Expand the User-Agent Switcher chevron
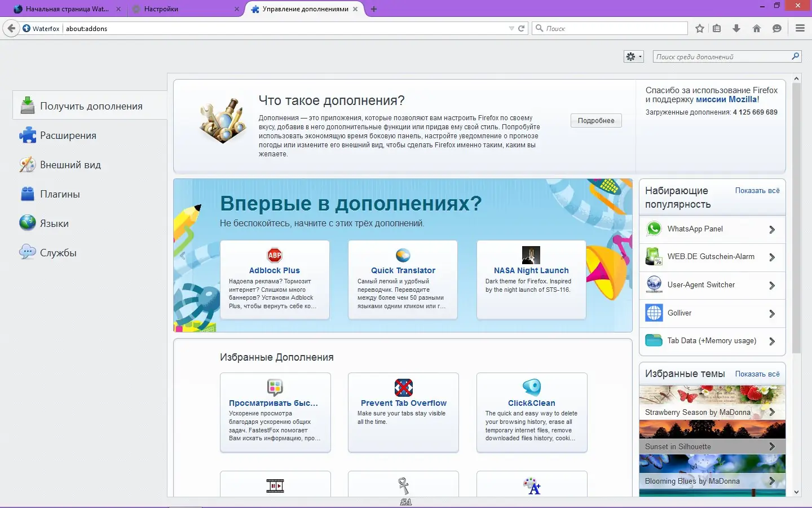This screenshot has height=508, width=812. [x=772, y=286]
